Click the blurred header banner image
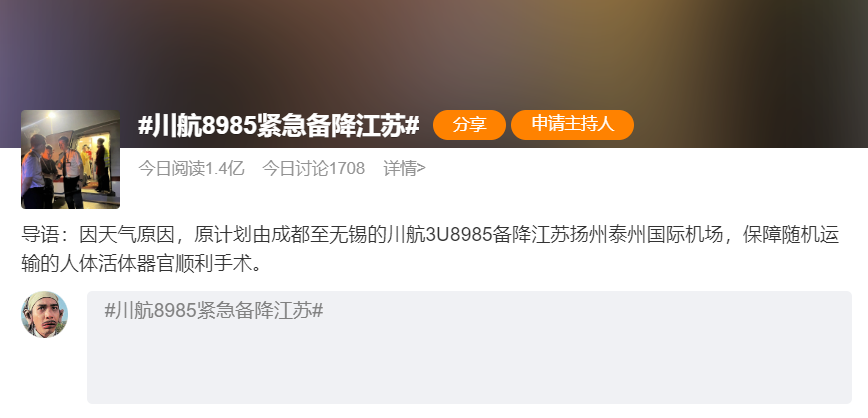The height and width of the screenshot is (418, 868). tap(434, 55)
